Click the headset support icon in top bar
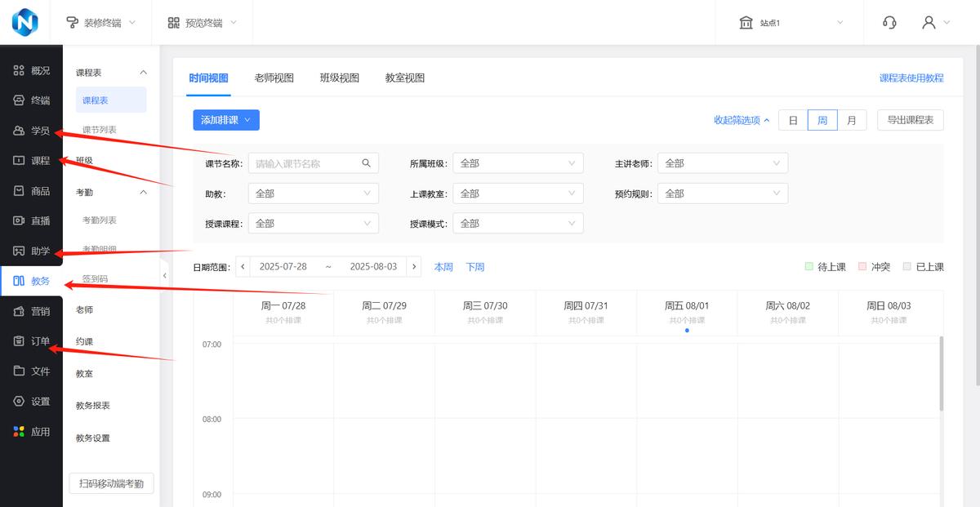Screen dimensions: 980x507 [889, 22]
